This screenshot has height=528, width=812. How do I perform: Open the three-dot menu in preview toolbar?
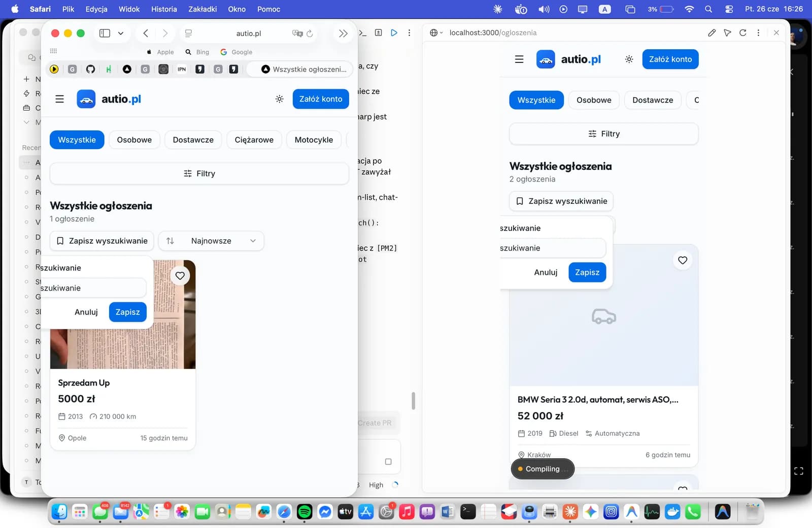point(758,32)
